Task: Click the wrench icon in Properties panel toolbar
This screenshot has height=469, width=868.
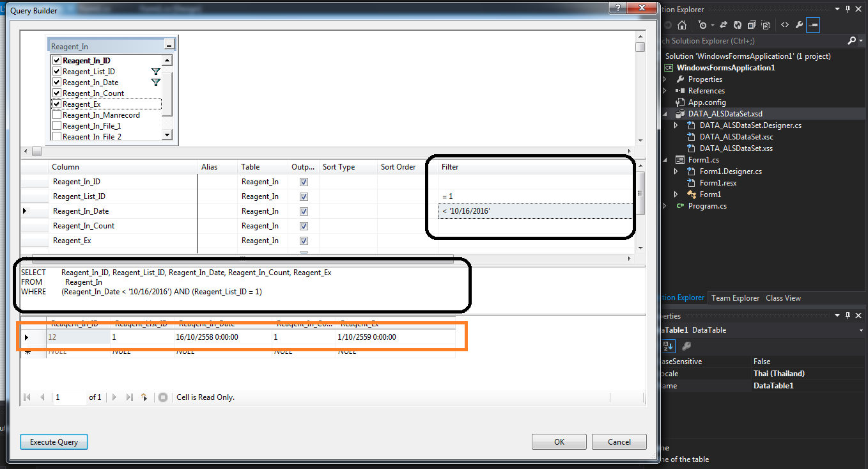Action: pyautogui.click(x=686, y=346)
